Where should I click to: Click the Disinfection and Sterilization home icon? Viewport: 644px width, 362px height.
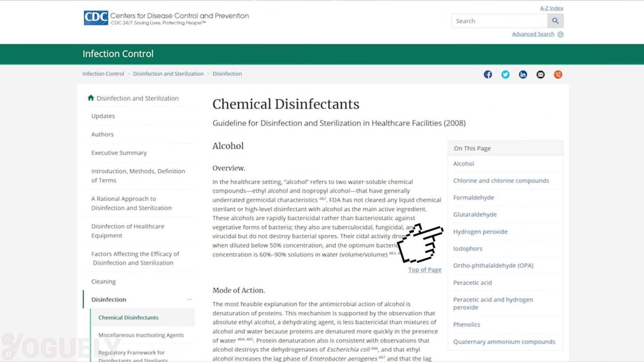click(x=91, y=98)
